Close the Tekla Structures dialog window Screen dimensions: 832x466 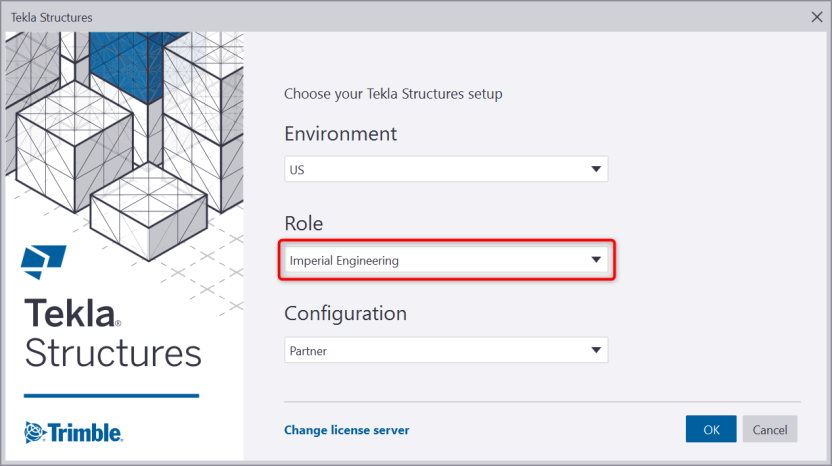tap(815, 16)
